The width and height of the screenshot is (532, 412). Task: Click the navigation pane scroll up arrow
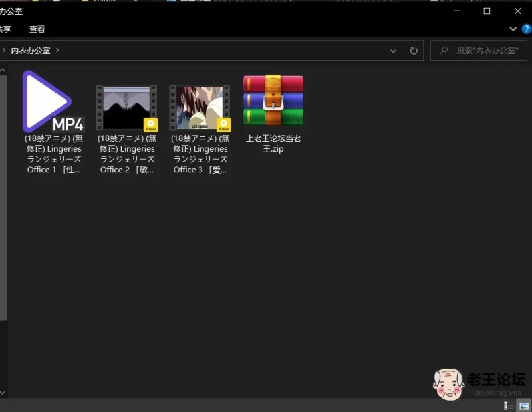pyautogui.click(x=3, y=71)
